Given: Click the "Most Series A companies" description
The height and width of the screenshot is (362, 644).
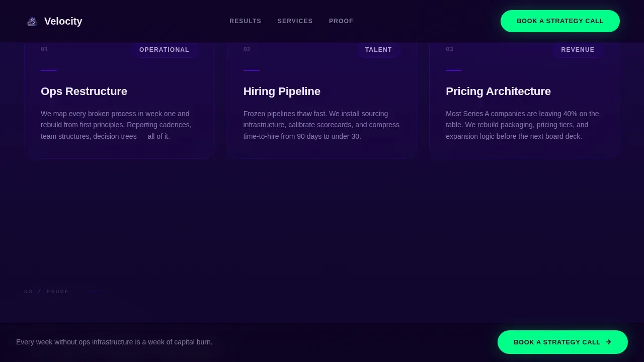Looking at the screenshot, I should (x=522, y=125).
